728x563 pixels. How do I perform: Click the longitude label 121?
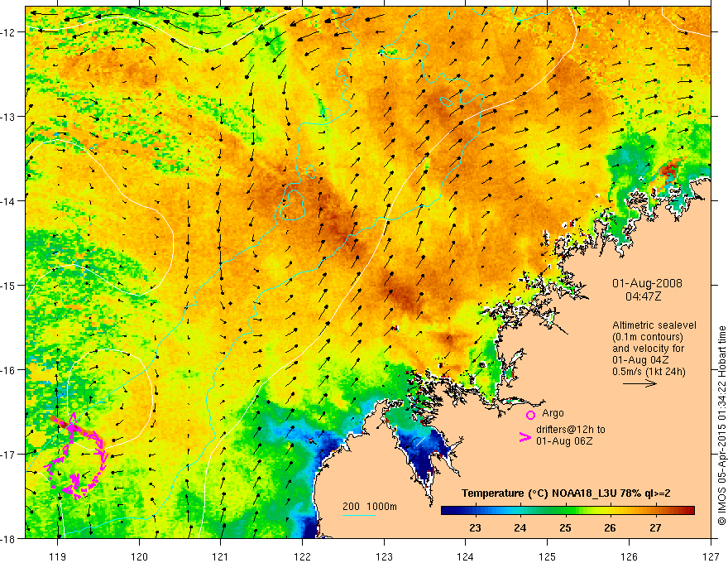(221, 556)
